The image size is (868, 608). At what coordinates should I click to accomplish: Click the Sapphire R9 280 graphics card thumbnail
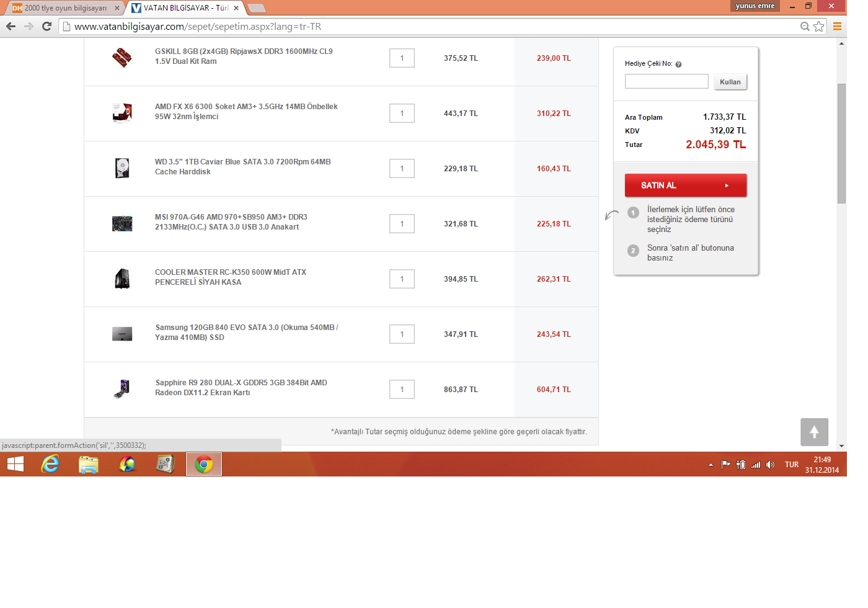[122, 389]
